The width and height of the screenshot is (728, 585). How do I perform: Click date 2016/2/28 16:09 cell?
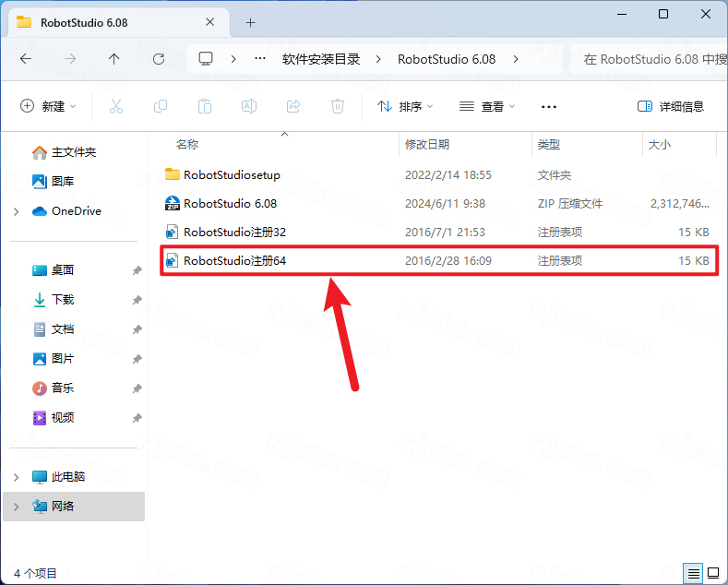pos(448,260)
